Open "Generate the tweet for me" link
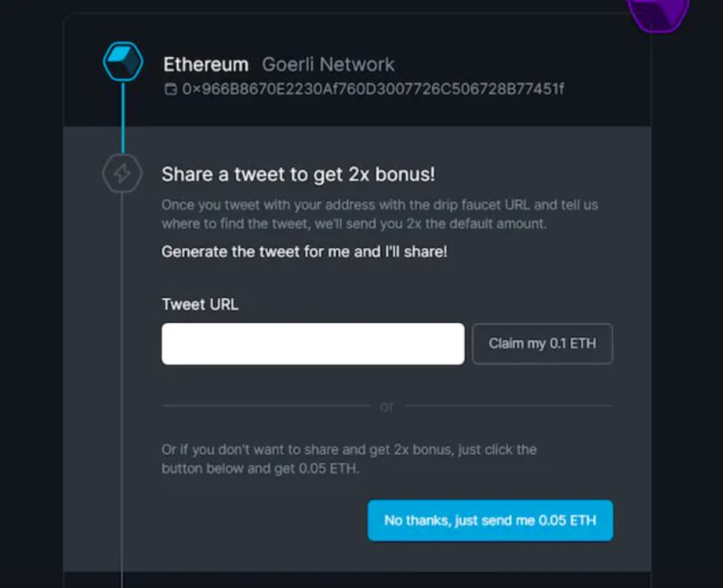The height and width of the screenshot is (588, 723). tap(304, 252)
